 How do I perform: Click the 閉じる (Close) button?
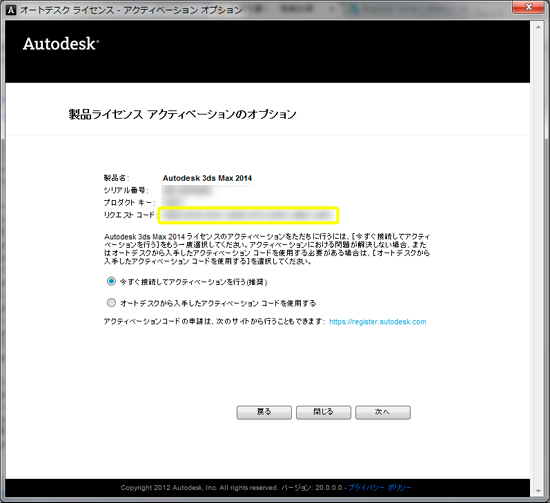(323, 413)
